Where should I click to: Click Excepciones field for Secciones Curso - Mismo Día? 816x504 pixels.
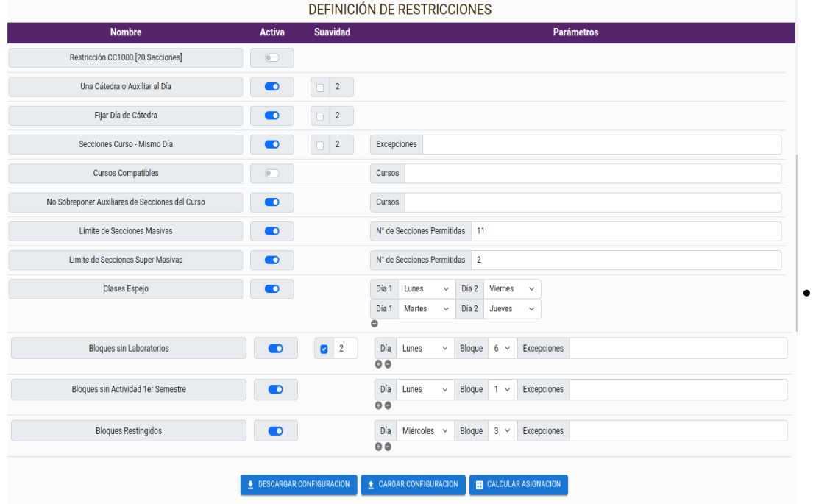tap(601, 145)
